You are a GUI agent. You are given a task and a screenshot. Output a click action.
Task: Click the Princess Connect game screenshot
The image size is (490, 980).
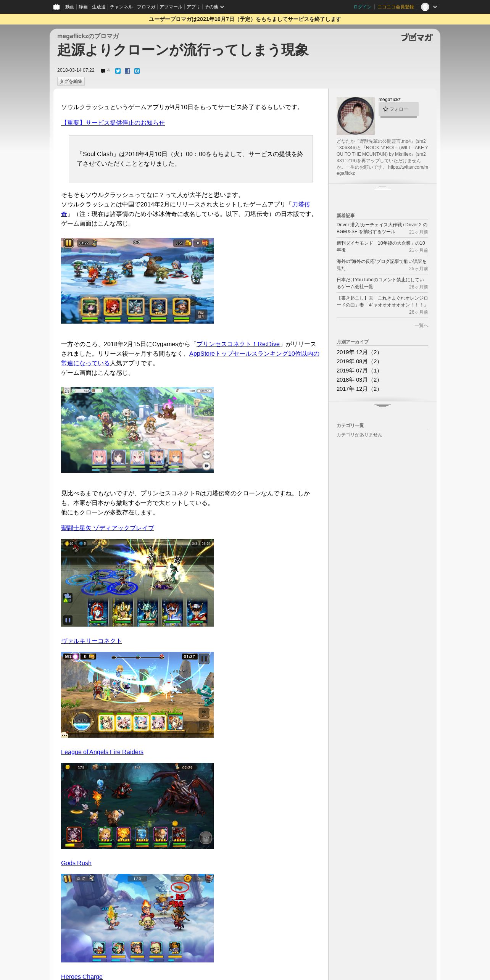pyautogui.click(x=137, y=430)
